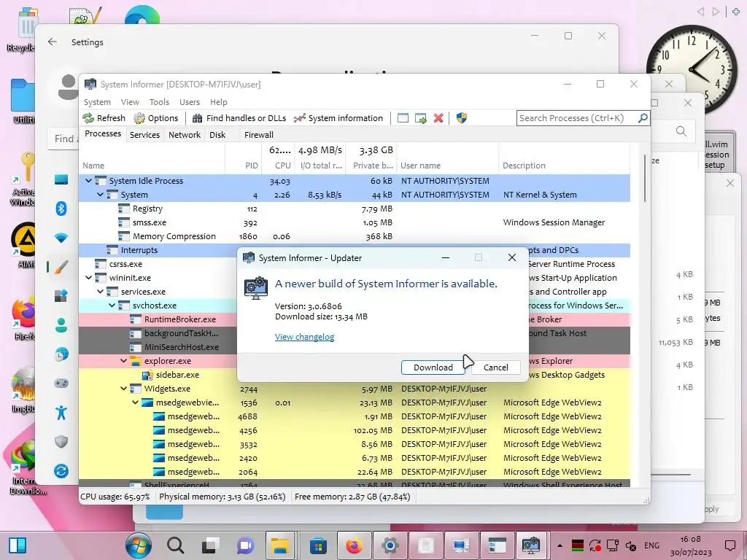Switch to the Network tab
This screenshot has width=747, height=560.
pyautogui.click(x=185, y=135)
